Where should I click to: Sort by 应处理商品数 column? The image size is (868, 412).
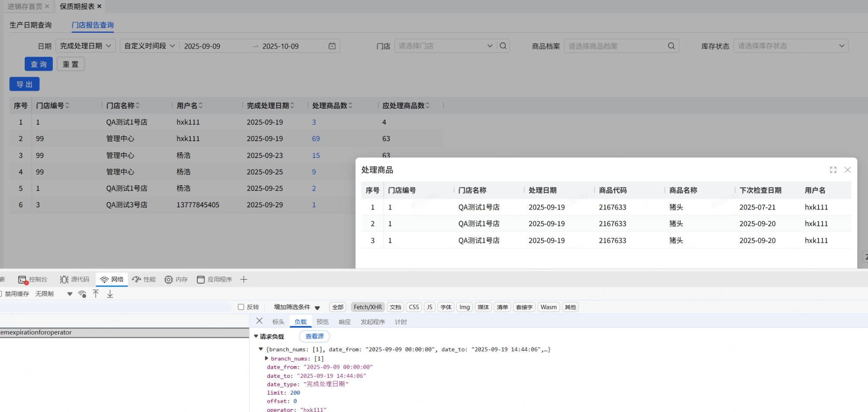(428, 106)
